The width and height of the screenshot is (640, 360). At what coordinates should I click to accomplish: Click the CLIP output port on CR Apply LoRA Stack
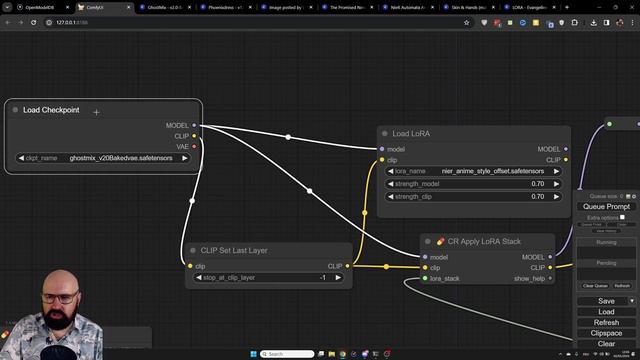click(550, 268)
